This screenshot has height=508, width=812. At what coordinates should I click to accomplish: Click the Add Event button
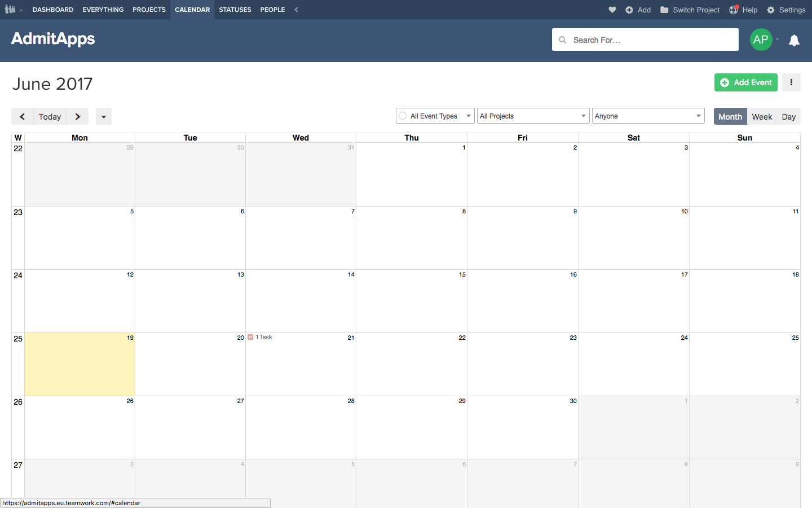point(746,82)
